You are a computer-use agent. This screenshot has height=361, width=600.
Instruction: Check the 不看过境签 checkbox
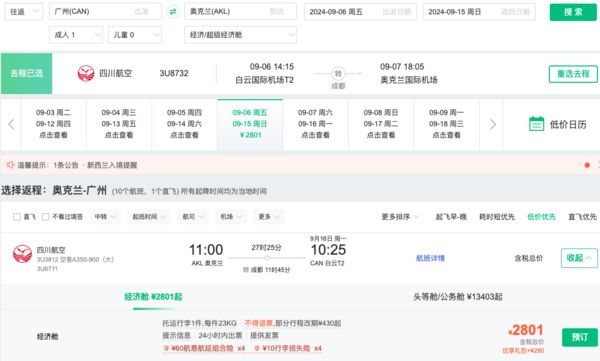tap(45, 217)
